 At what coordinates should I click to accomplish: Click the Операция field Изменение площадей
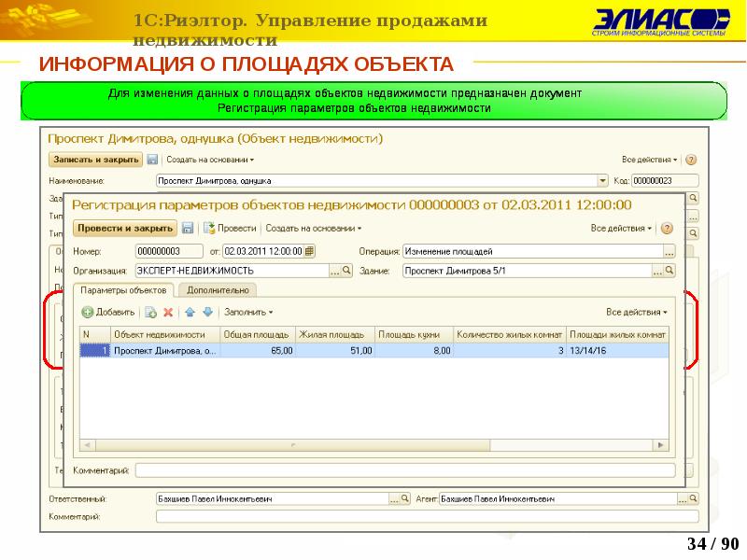point(533,251)
